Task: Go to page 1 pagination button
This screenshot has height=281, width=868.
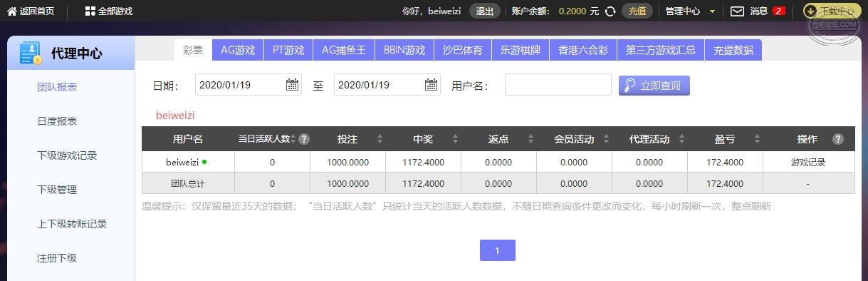Action: tap(498, 250)
